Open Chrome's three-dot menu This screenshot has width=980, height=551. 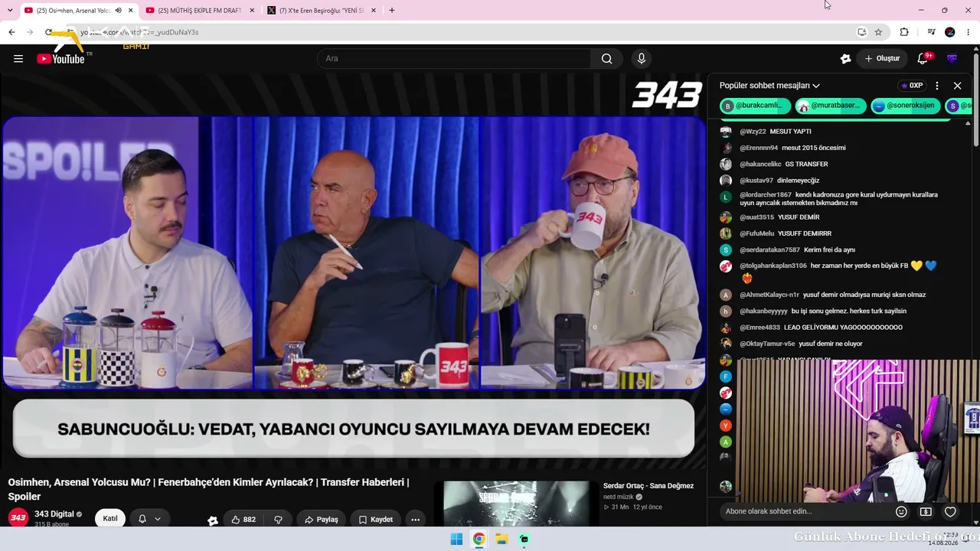click(969, 32)
